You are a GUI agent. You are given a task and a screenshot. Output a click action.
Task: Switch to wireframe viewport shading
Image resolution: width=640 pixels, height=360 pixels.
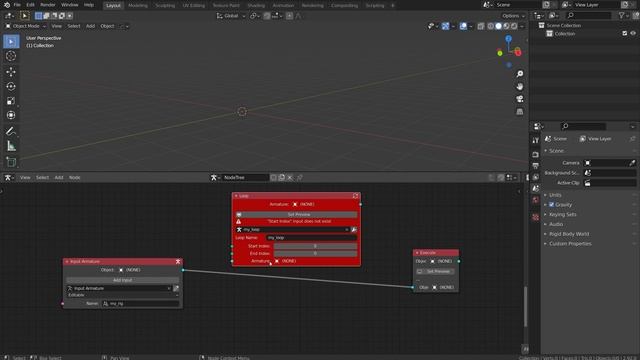click(491, 26)
